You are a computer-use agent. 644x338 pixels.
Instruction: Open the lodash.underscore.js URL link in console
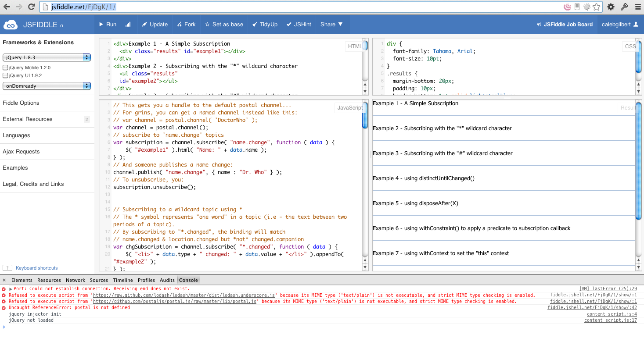tap(183, 295)
